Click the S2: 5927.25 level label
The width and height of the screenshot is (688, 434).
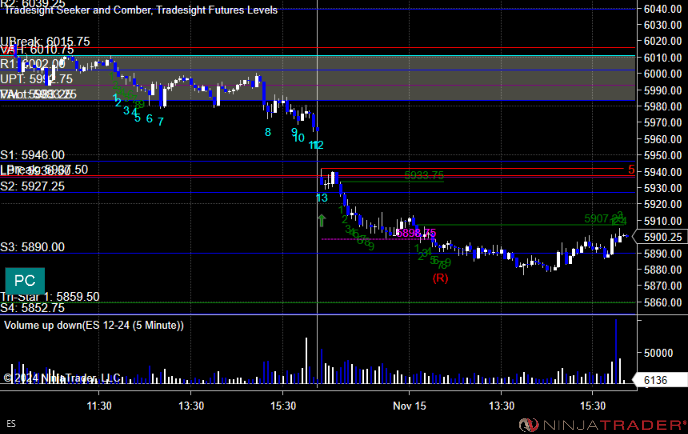(x=32, y=187)
